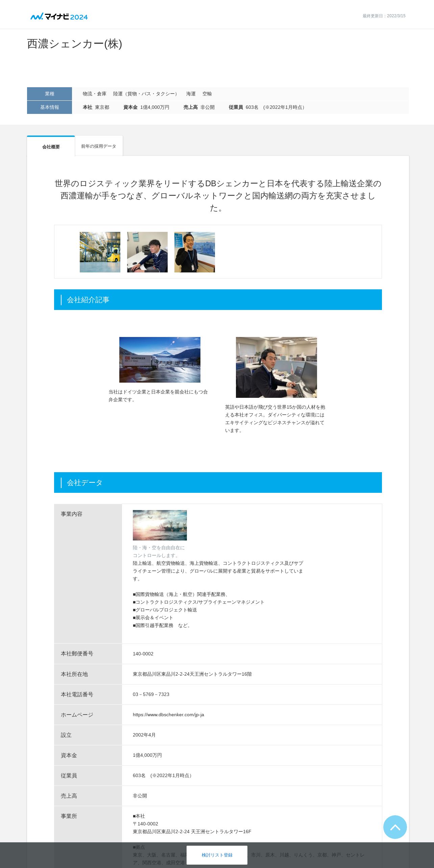Click the 従業員 value in 会社データ table
Viewport: 434px width, 868px height.
click(x=163, y=775)
